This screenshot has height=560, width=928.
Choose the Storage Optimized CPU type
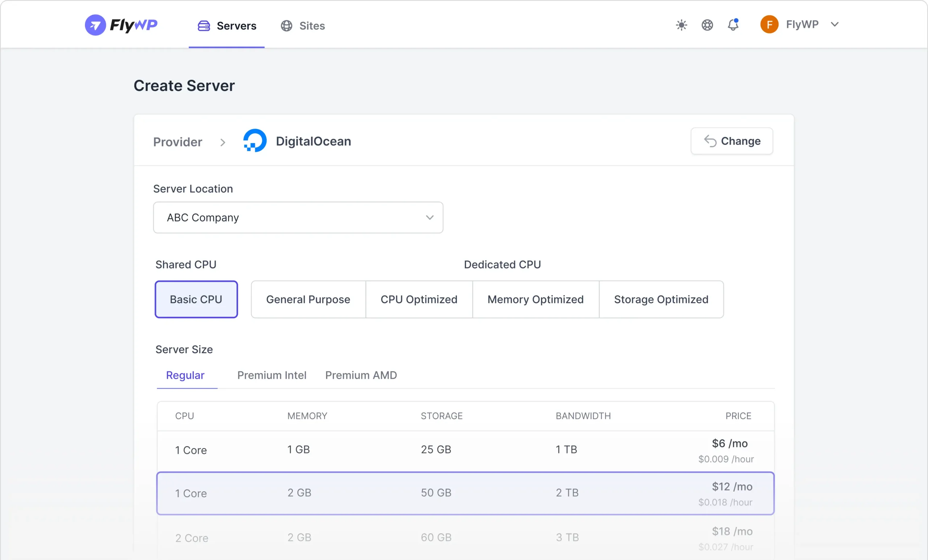click(x=660, y=299)
